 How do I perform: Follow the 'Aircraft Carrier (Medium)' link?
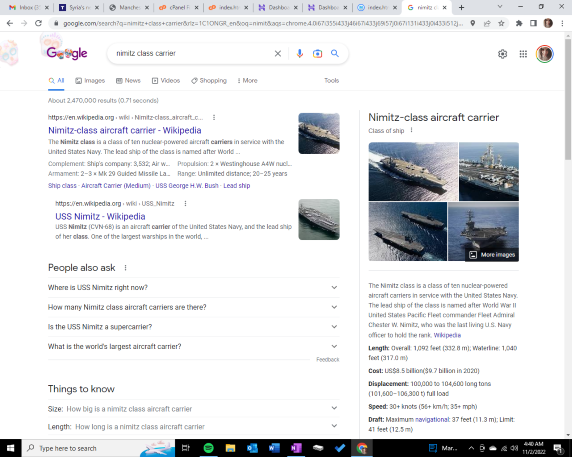(116, 186)
